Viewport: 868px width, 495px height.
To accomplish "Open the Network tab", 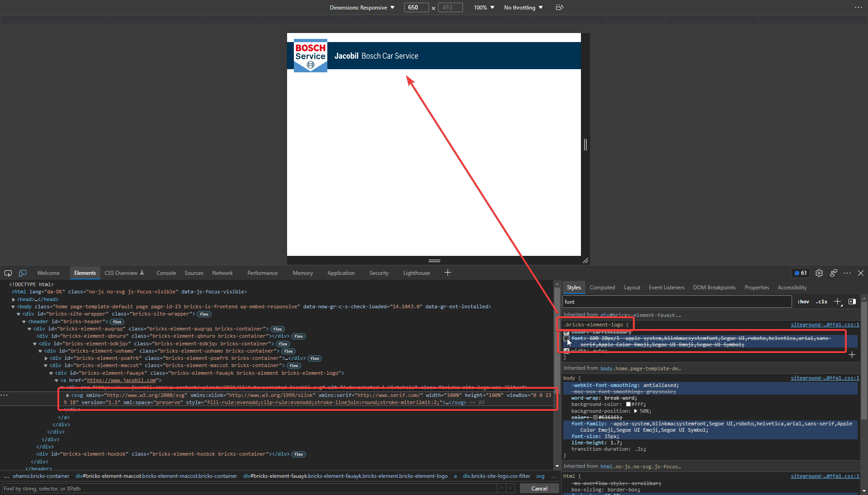I will click(222, 273).
